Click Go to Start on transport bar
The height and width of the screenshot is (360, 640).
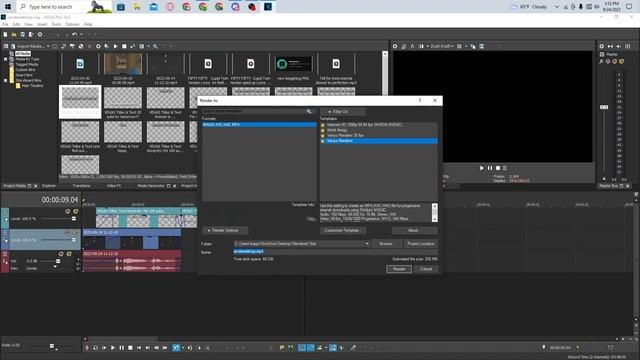[139, 348]
